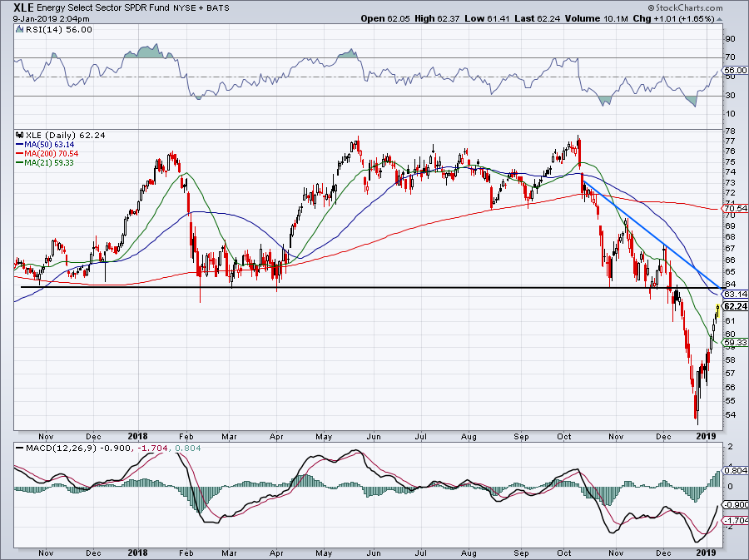Click the blue downward-sloping trendline

coord(652,234)
